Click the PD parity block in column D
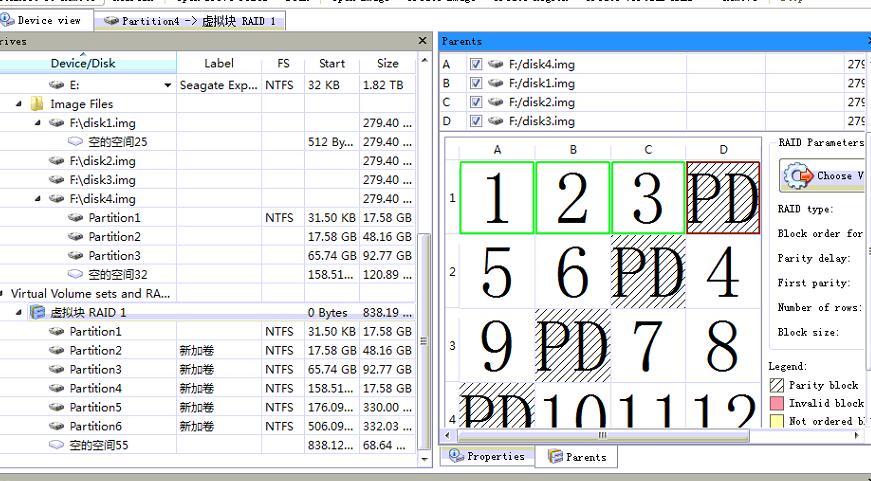This screenshot has width=871, height=481. click(x=723, y=198)
